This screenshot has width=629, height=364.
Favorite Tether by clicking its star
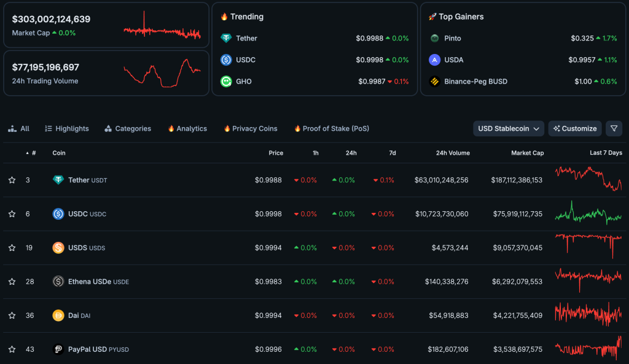coord(11,180)
